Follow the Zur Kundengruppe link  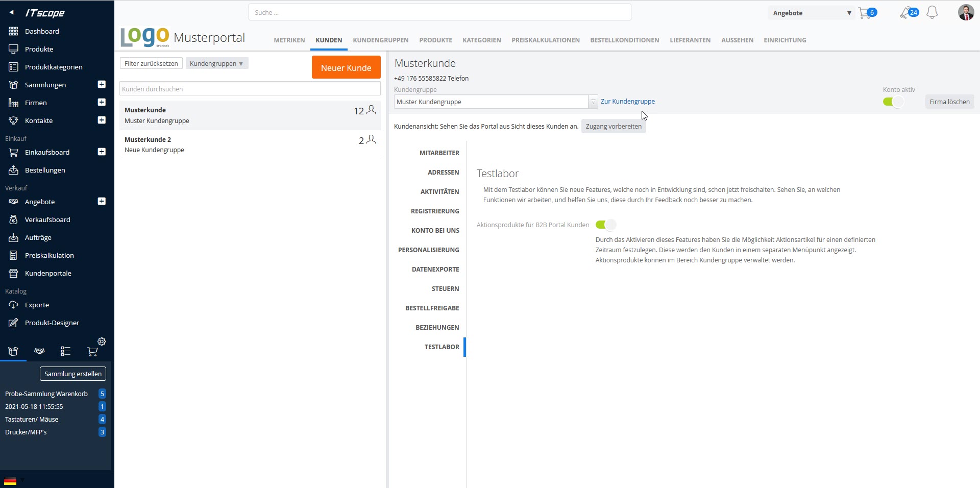[627, 101]
